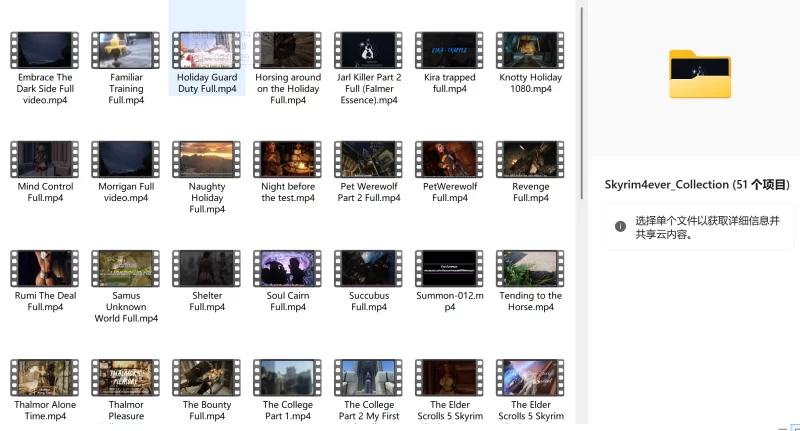Select Samus Unknown World Full.mp4 video icon
800x431 pixels.
pos(126,268)
